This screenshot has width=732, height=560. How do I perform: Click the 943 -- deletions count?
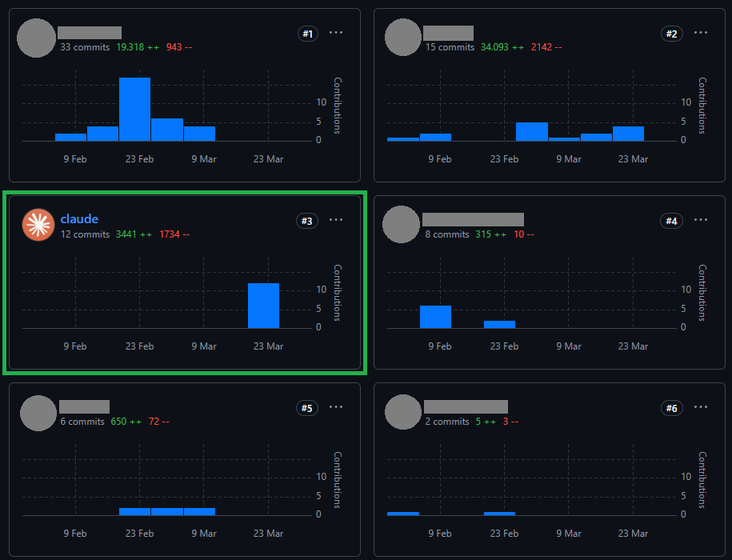[179, 47]
